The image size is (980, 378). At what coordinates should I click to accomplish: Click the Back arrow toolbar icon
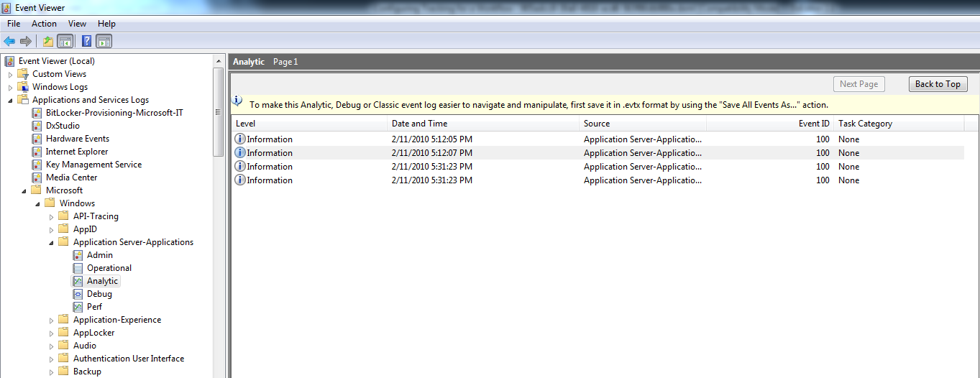pyautogui.click(x=9, y=42)
